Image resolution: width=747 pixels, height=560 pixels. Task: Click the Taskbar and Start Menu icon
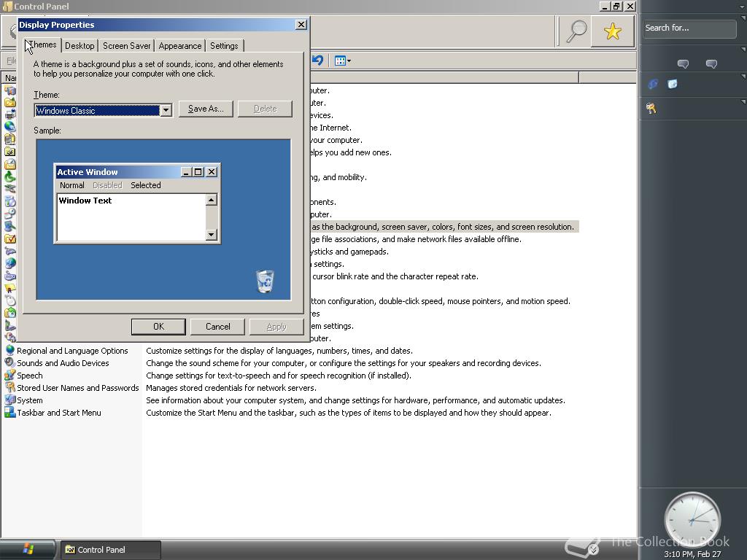tap(9, 412)
